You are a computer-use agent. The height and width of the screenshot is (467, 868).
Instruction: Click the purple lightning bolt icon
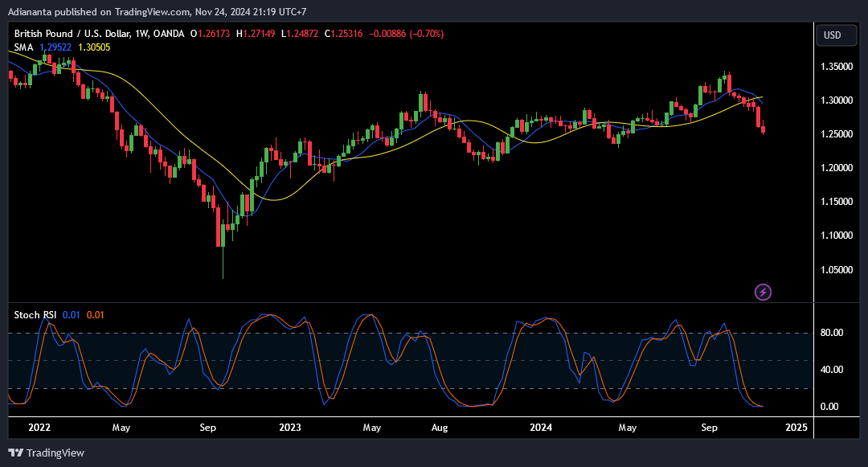click(x=763, y=292)
